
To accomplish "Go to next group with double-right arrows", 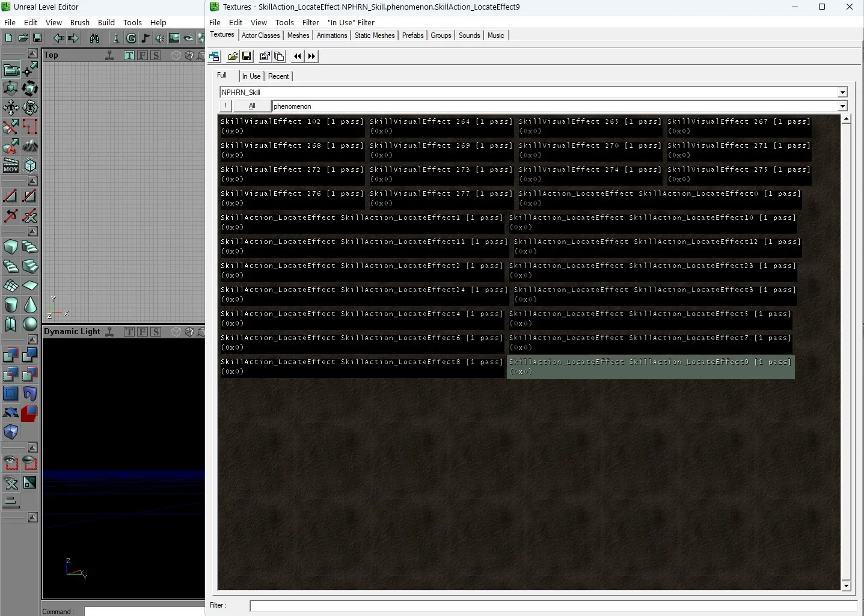I will (311, 56).
